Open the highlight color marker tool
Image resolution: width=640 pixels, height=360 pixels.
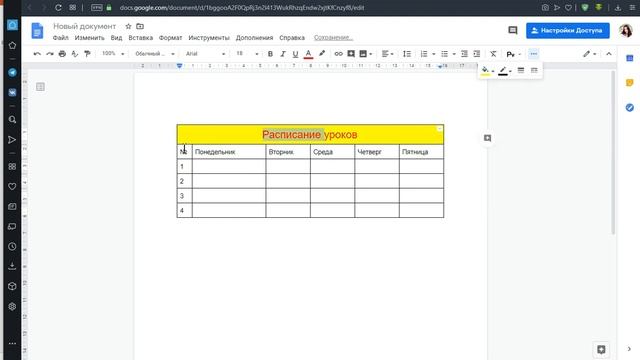tap(322, 53)
